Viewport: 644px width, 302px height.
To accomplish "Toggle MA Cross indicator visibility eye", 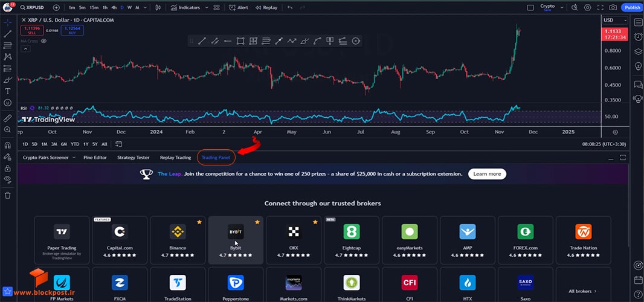I will point(43,41).
